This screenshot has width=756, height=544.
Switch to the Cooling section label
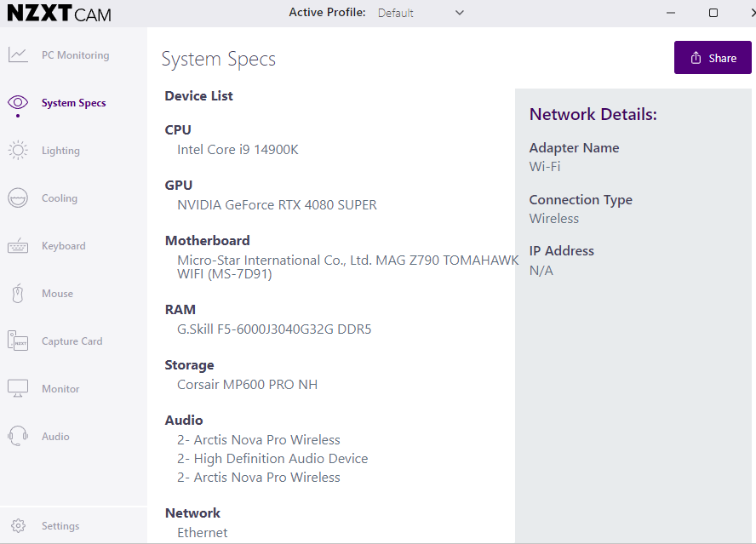click(60, 198)
